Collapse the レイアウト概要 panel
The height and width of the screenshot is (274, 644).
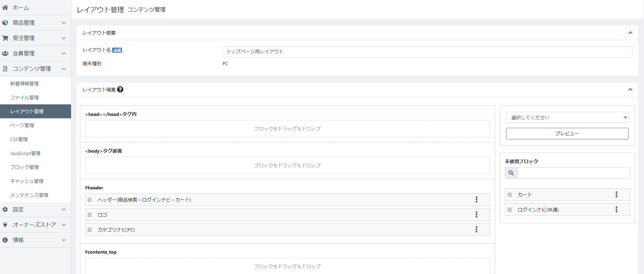pyautogui.click(x=630, y=33)
